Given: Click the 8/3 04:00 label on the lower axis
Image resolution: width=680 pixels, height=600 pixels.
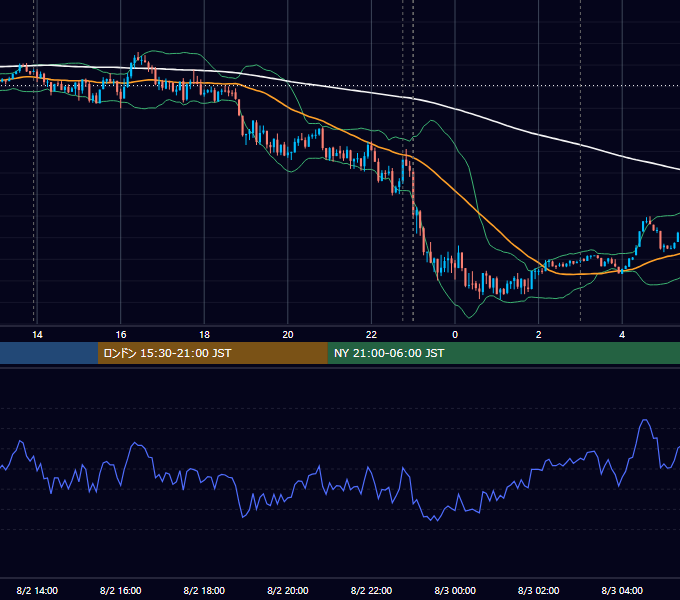Looking at the screenshot, I should click(622, 590).
